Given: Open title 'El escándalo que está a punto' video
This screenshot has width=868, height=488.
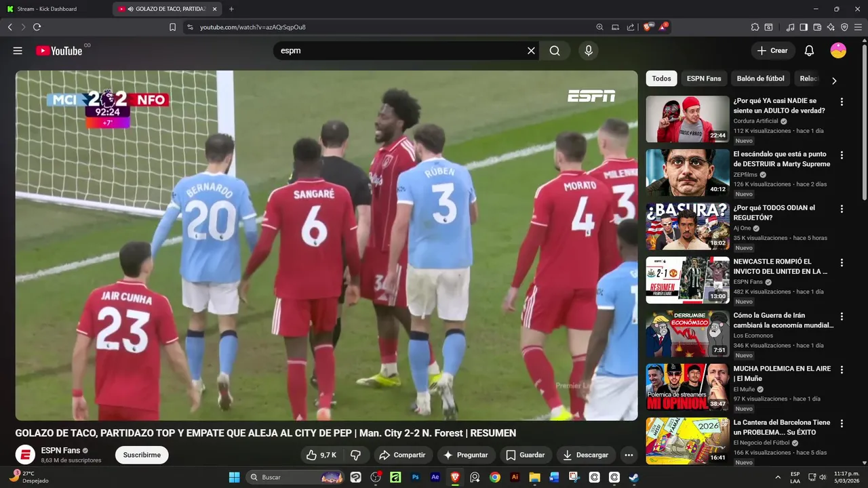Looking at the screenshot, I should click(782, 159).
